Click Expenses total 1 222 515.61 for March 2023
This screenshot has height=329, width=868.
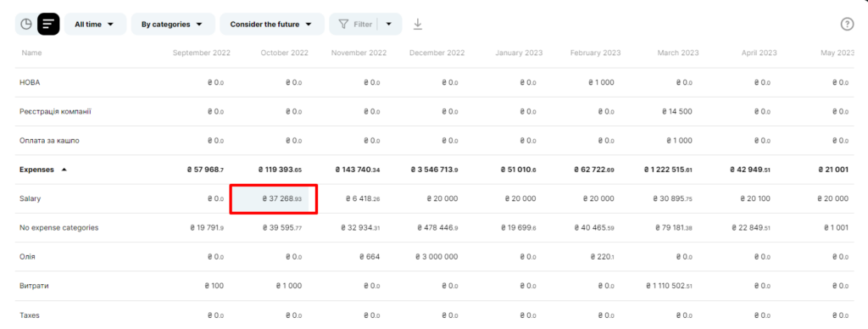(x=669, y=170)
